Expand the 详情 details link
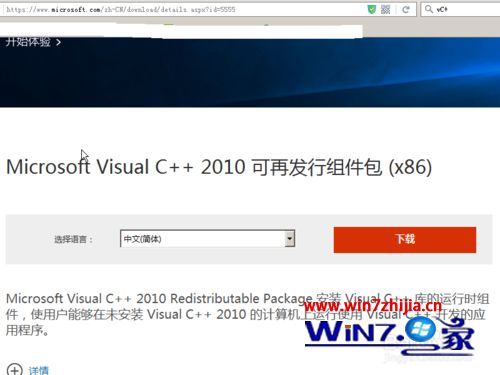 point(39,370)
